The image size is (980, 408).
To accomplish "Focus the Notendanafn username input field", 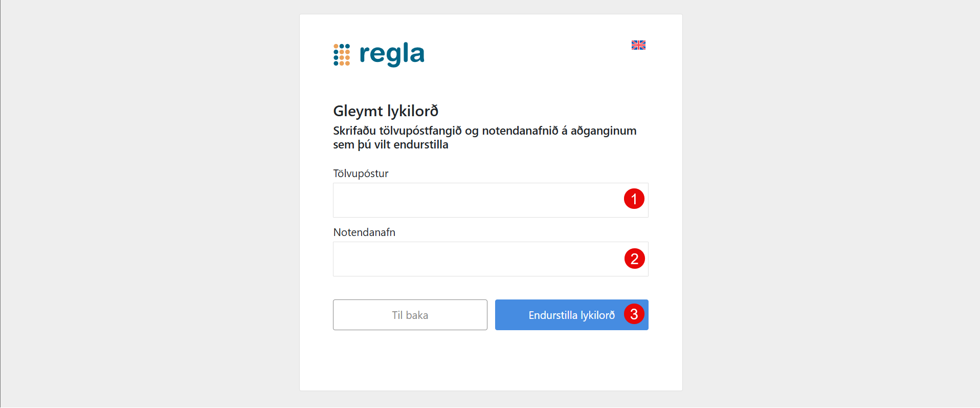I will tap(476, 259).
